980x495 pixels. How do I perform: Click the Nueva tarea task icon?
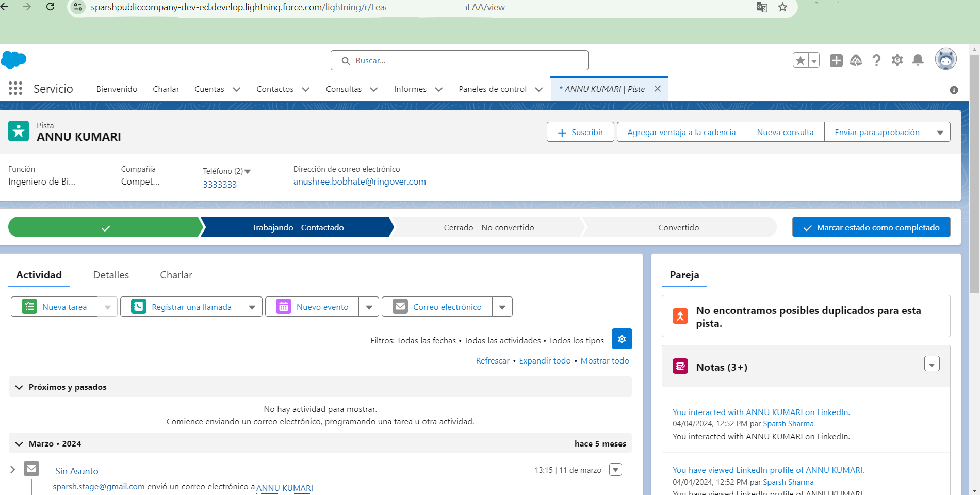[x=29, y=306]
